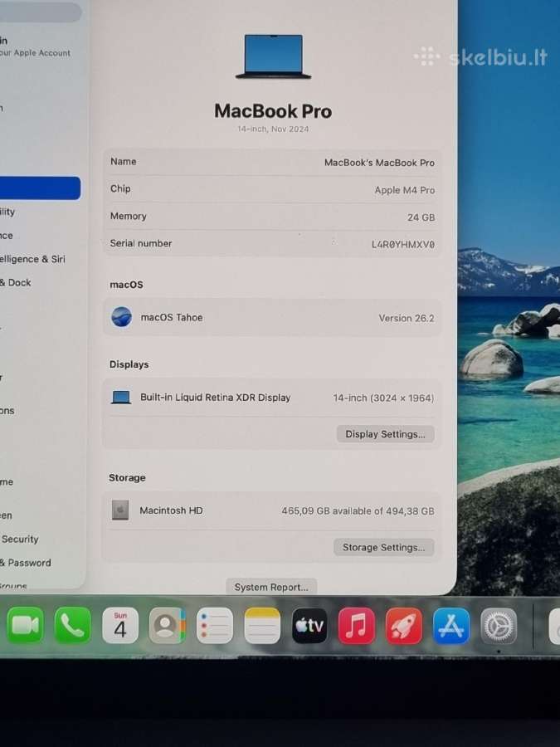Click the Version 26.2 text
The height and width of the screenshot is (747, 560).
point(407,318)
